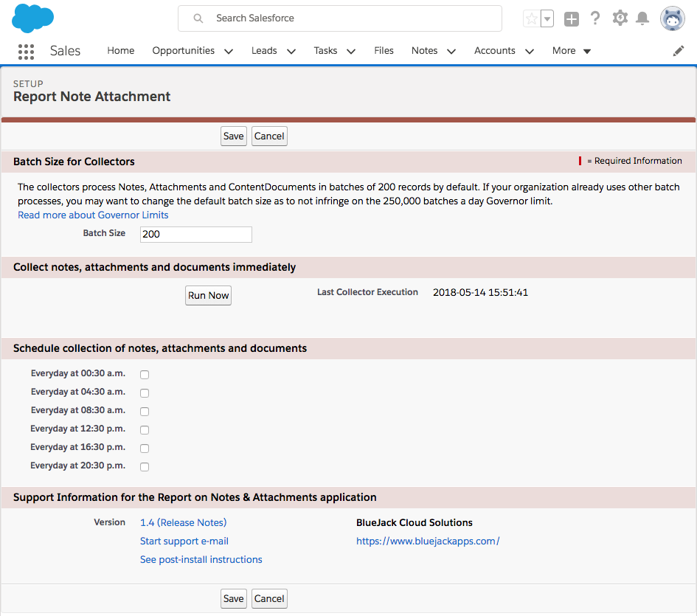Image resolution: width=697 pixels, height=616 pixels.
Task: Open Read more about Governor Limits link
Action: [x=93, y=215]
